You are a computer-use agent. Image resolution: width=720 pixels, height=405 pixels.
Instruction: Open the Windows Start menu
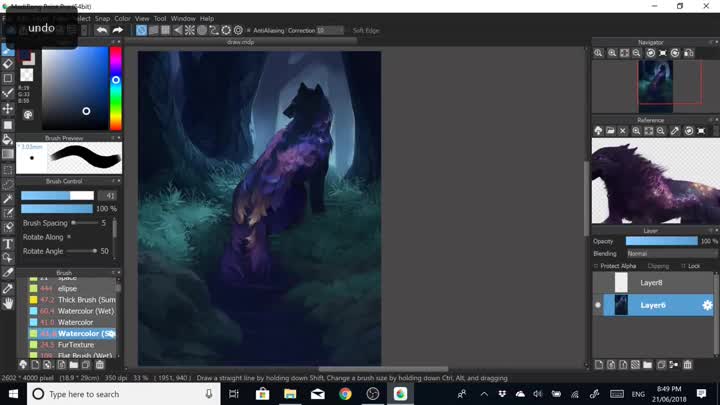coord(13,394)
